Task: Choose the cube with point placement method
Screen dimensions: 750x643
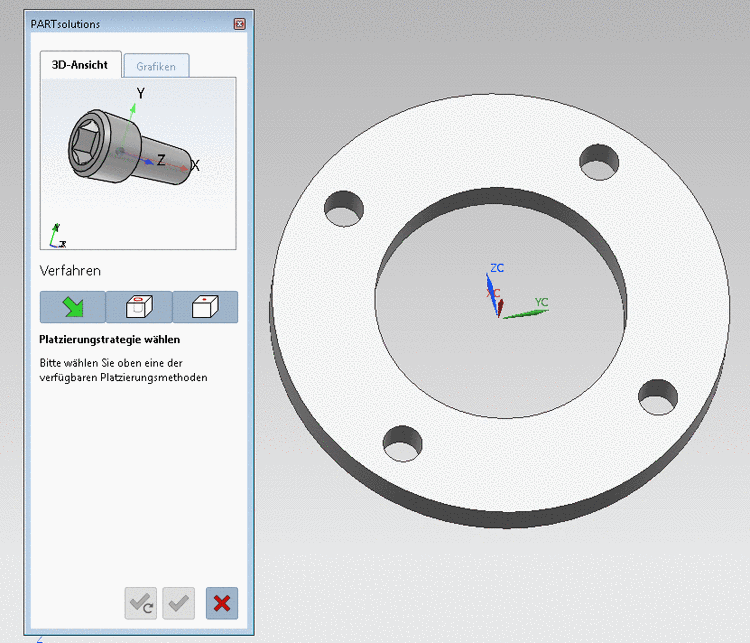Action: coord(205,307)
